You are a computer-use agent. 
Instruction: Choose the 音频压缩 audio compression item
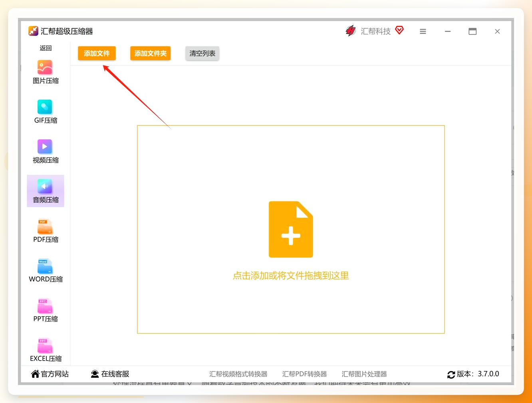[46, 191]
